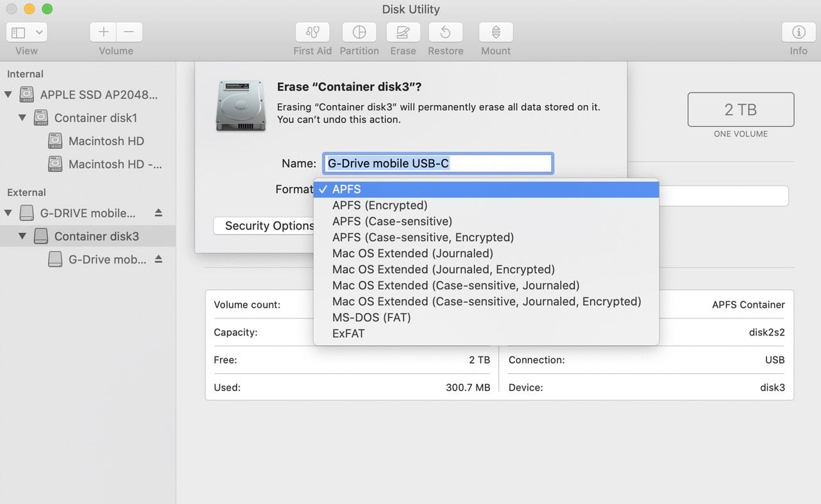Eject the G-Drive mob... volume
Screen dimensions: 821x504
point(158,260)
